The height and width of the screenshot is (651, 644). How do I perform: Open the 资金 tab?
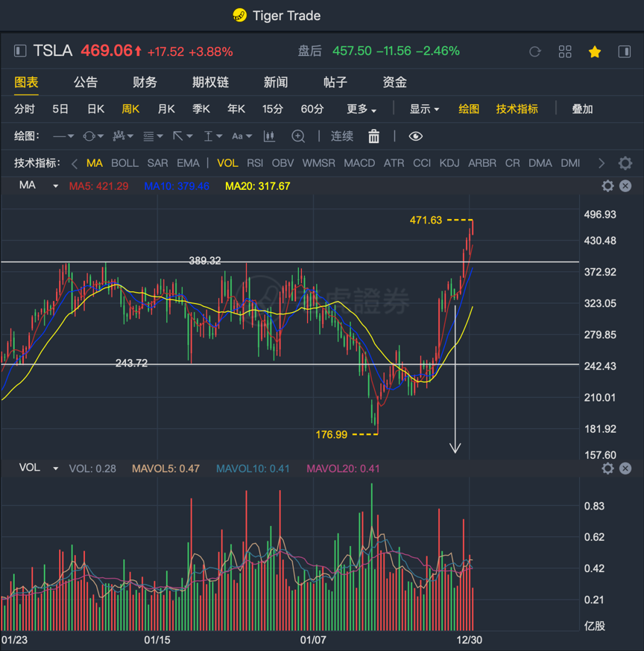395,82
